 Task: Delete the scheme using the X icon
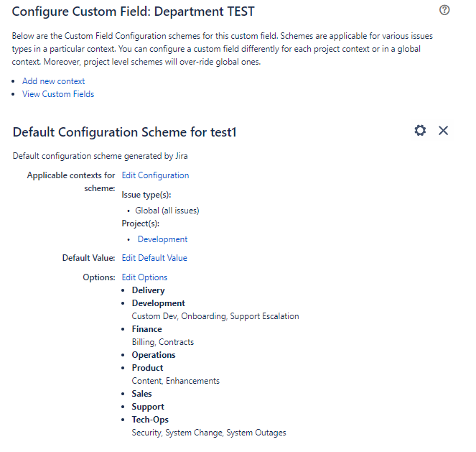pos(443,131)
